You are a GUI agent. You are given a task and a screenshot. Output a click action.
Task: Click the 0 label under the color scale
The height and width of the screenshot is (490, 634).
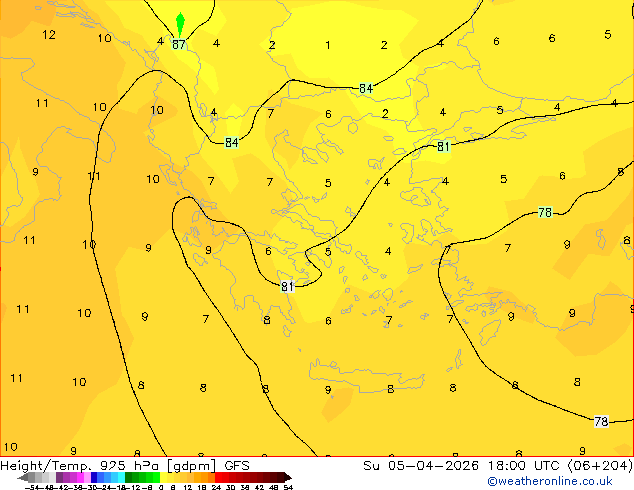coord(161,487)
